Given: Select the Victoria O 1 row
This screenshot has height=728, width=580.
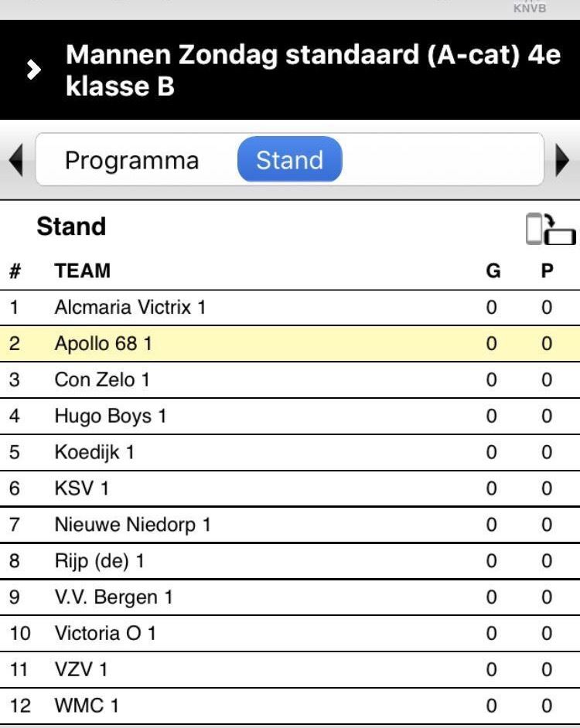Looking at the screenshot, I should [290, 633].
